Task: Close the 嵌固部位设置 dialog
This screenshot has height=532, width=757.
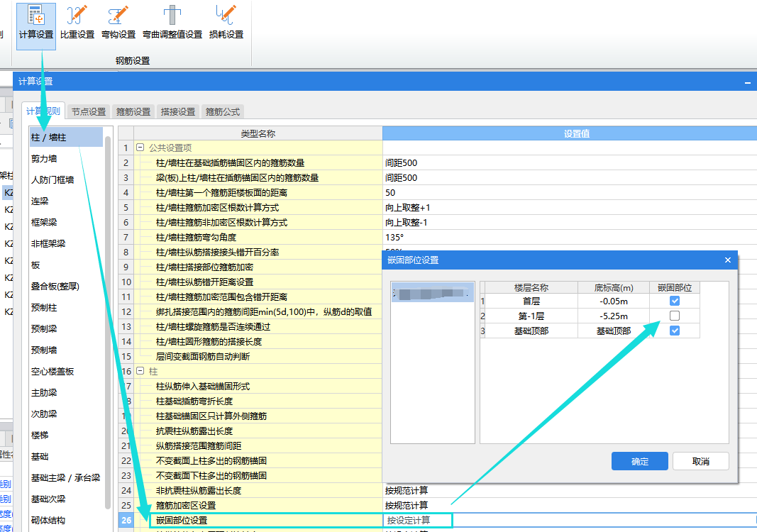Action: click(727, 260)
